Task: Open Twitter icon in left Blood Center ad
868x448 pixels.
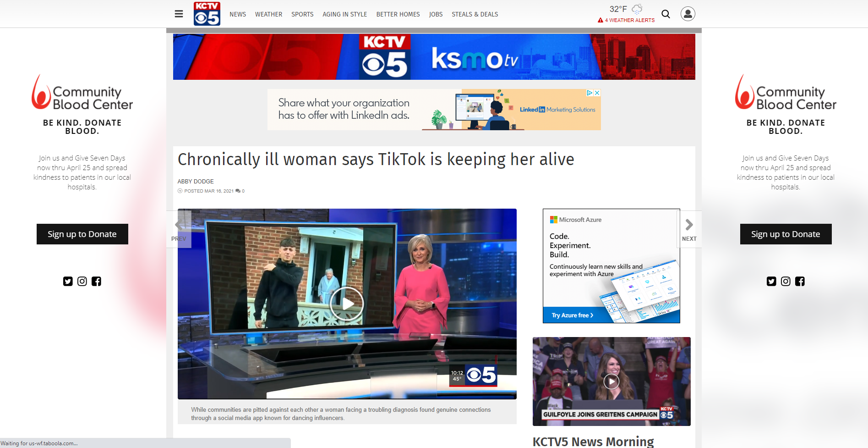Action: 68,281
